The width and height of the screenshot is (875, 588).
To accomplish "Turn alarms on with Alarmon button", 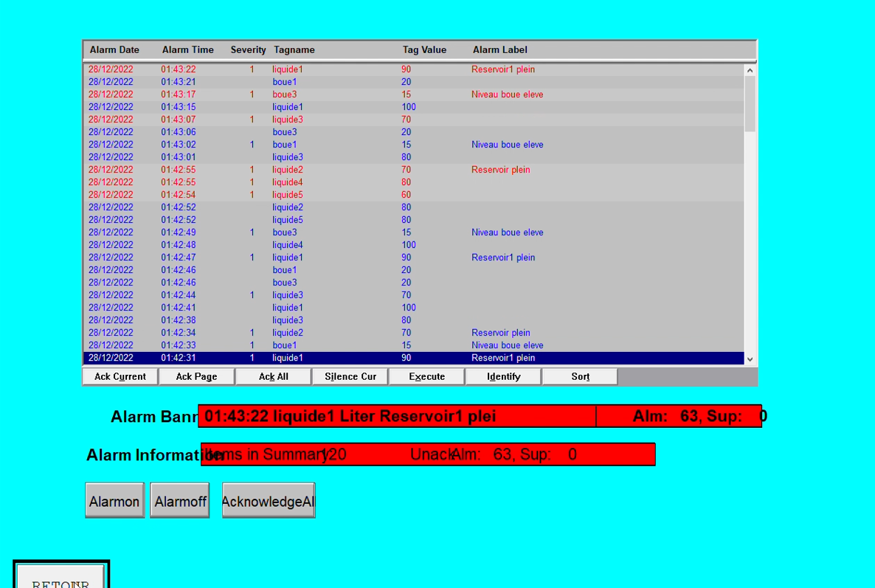I will click(114, 501).
